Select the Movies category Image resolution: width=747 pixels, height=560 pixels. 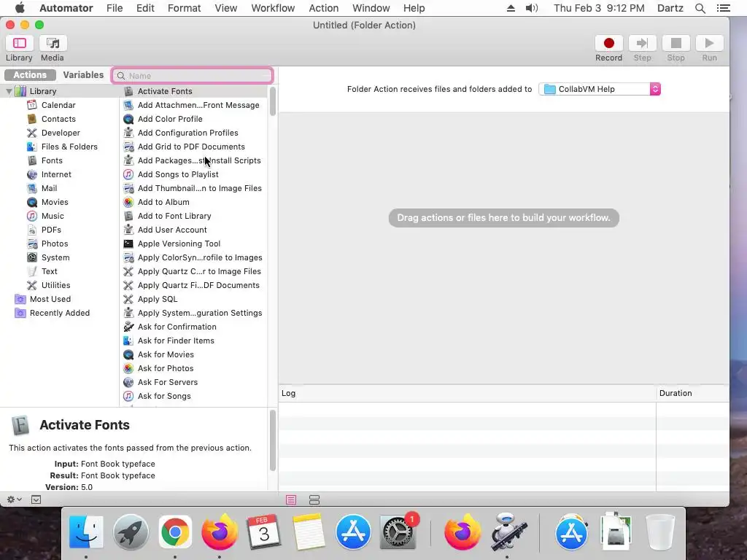[x=54, y=202]
